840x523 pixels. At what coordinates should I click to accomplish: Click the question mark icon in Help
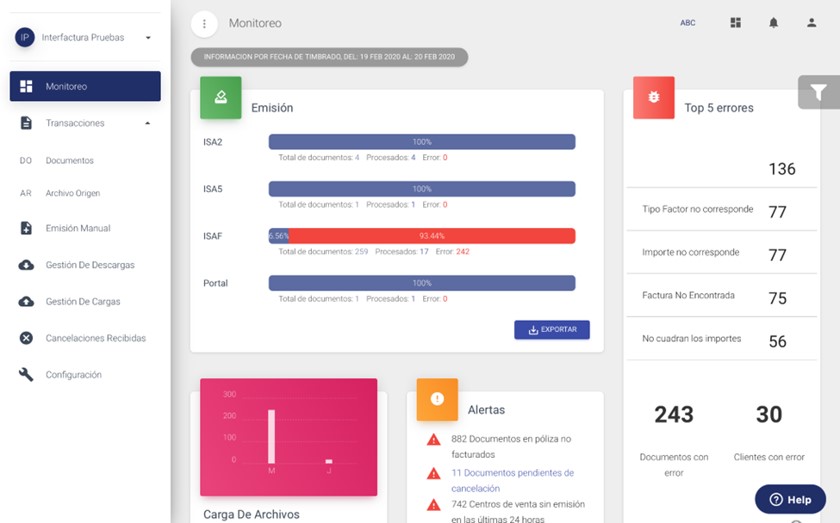click(x=776, y=499)
